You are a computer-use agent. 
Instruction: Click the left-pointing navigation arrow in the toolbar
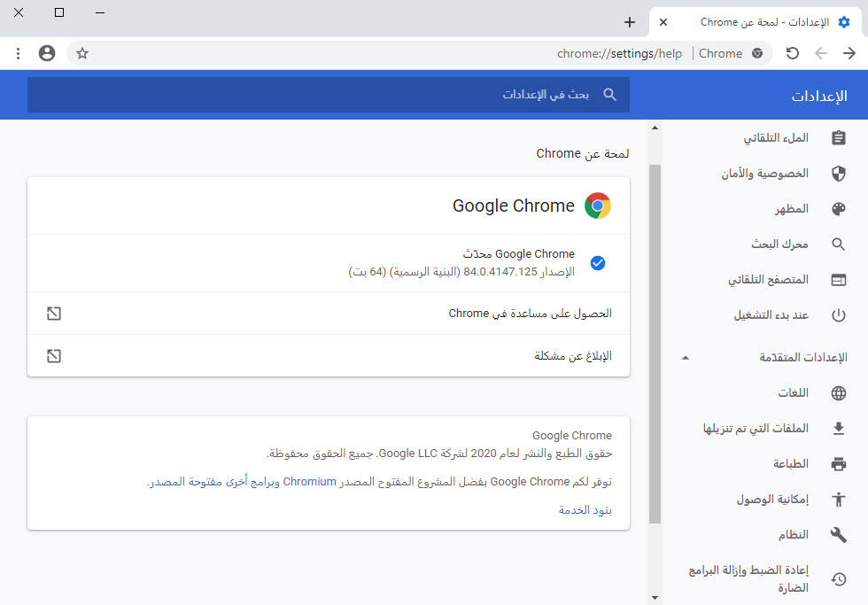coord(821,54)
